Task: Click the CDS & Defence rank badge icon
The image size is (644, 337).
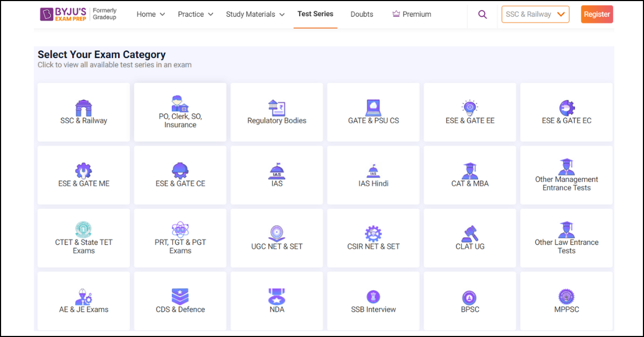Action: click(x=180, y=296)
